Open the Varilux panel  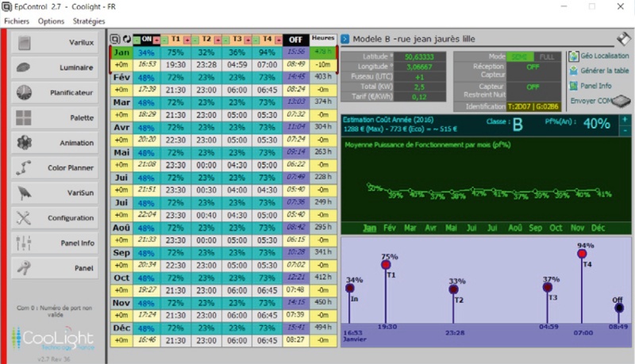[55, 43]
